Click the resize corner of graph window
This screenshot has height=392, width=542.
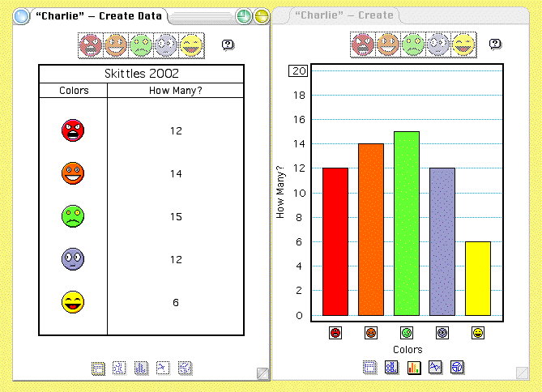[x=522, y=373]
